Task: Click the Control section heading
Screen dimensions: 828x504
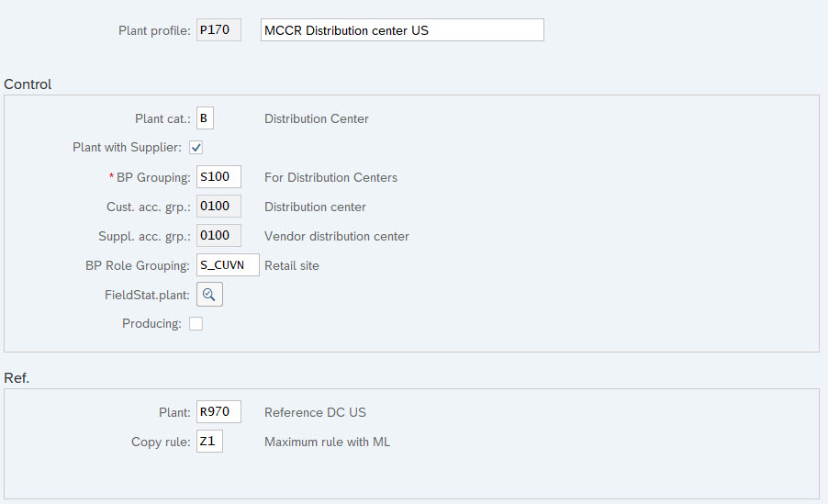Action: click(x=28, y=84)
